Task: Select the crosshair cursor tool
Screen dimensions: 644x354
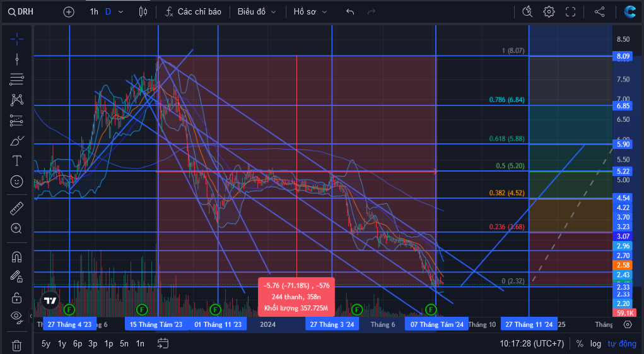Action: point(17,39)
